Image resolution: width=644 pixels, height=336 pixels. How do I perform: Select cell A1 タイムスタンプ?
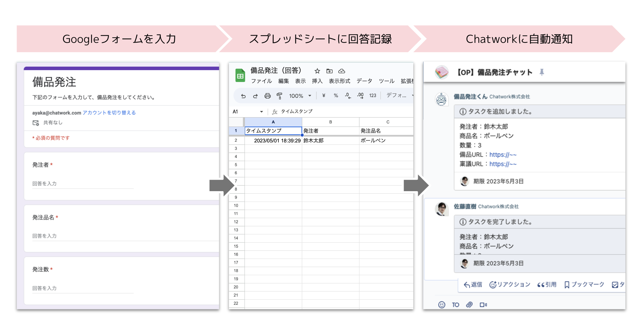click(x=273, y=131)
